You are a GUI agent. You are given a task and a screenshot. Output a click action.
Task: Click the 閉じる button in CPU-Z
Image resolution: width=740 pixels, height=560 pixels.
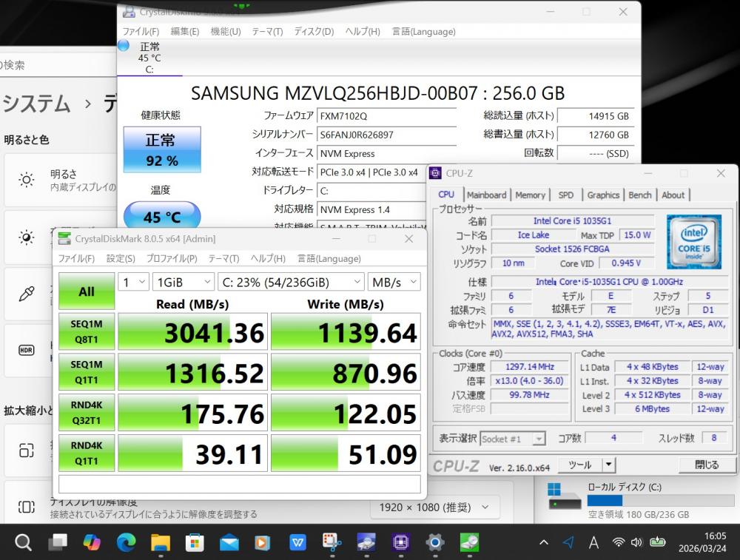coord(707,465)
